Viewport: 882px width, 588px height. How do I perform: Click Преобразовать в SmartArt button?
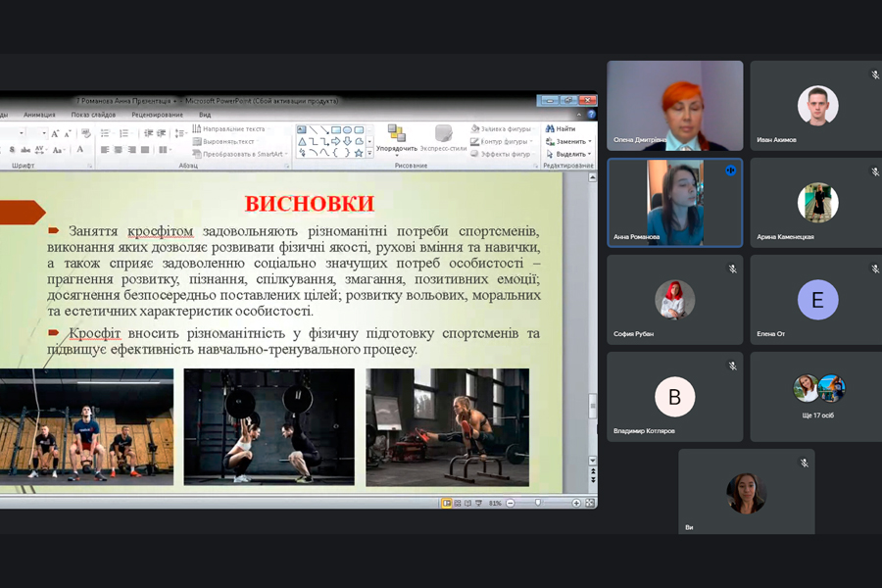pos(240,154)
